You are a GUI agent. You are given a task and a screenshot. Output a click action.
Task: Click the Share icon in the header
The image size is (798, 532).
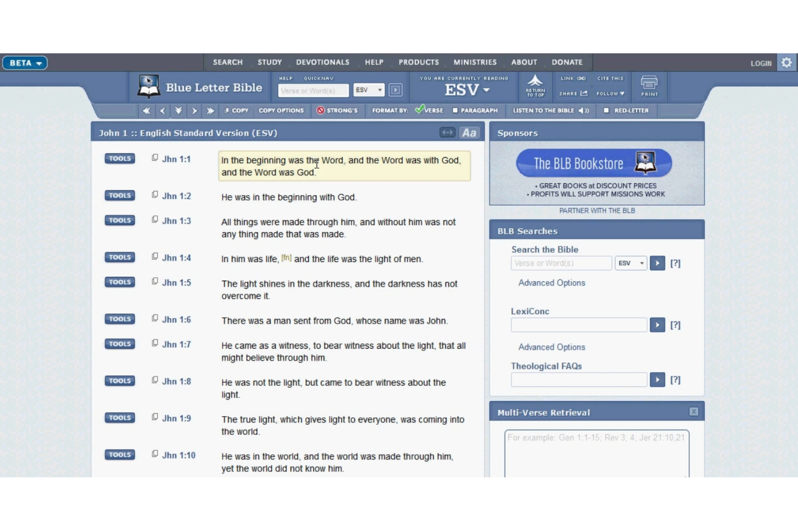[583, 93]
